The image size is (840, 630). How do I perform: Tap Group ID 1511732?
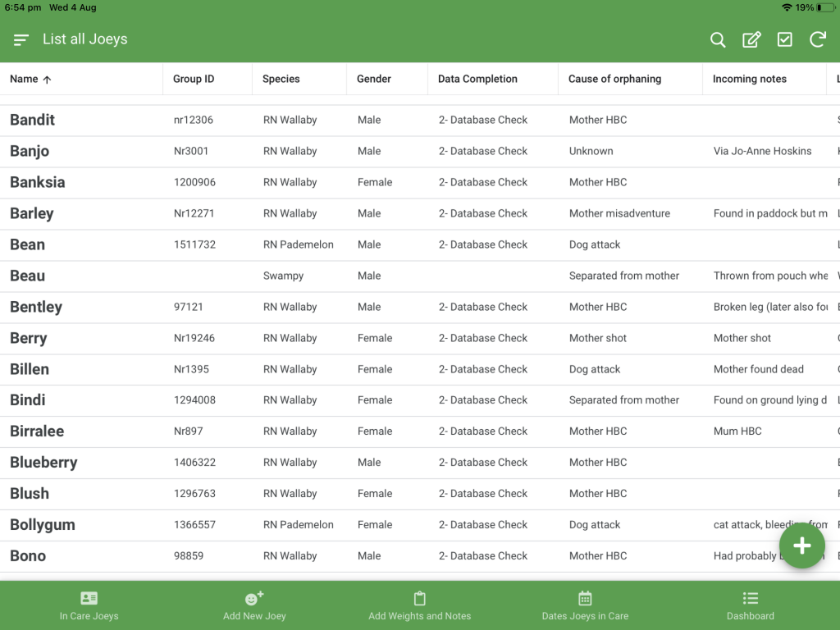click(x=194, y=244)
